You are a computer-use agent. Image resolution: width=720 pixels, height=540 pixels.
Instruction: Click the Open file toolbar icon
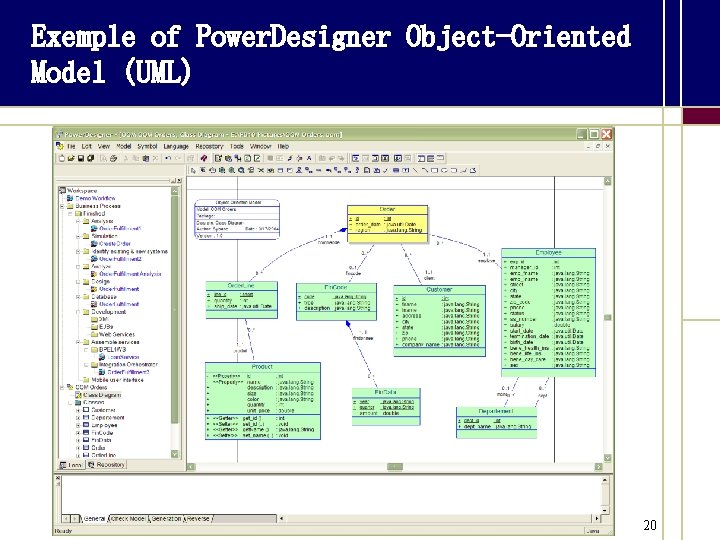pyautogui.click(x=71, y=158)
